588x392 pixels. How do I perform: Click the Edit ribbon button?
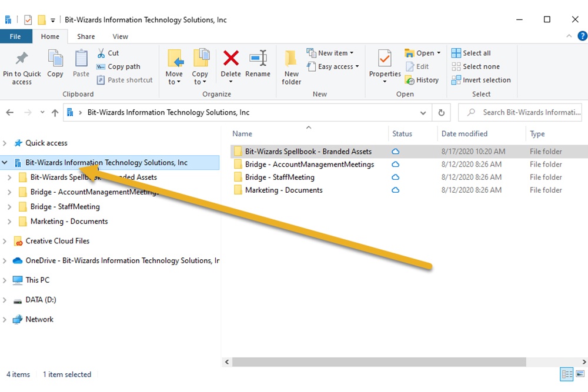(417, 67)
